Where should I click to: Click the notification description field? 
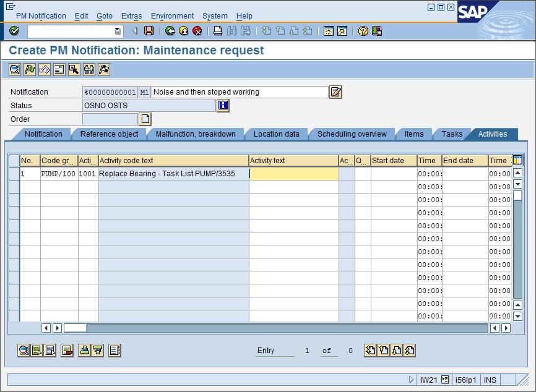click(x=240, y=92)
